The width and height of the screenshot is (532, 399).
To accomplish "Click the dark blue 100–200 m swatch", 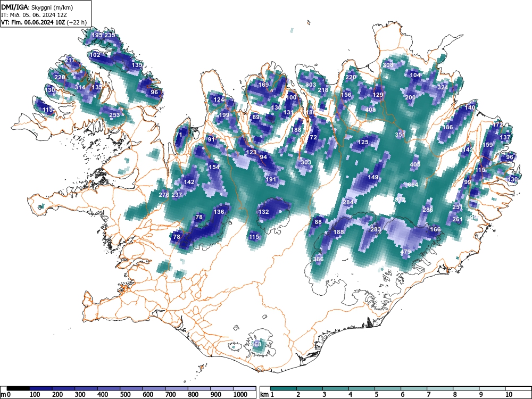I will pos(41,388).
